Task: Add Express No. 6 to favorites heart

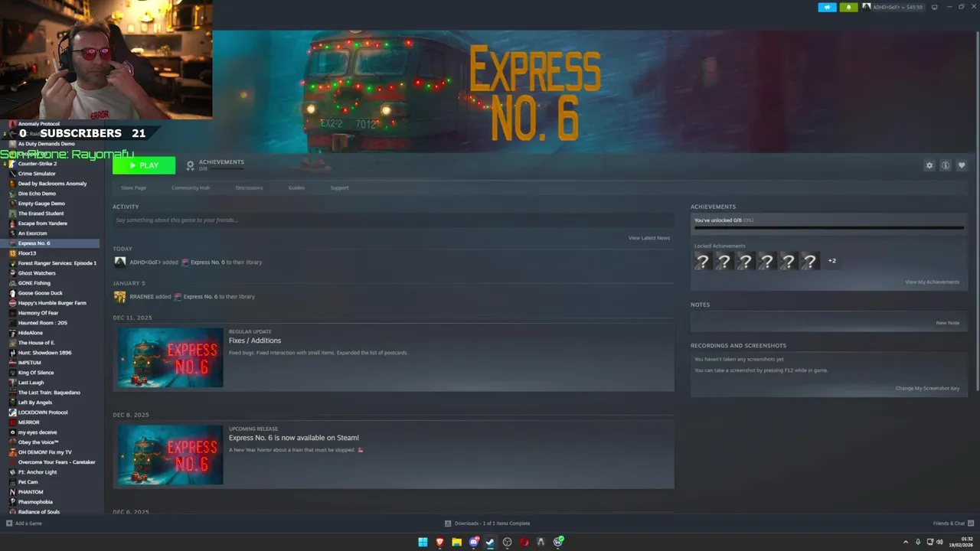Action: [962, 165]
